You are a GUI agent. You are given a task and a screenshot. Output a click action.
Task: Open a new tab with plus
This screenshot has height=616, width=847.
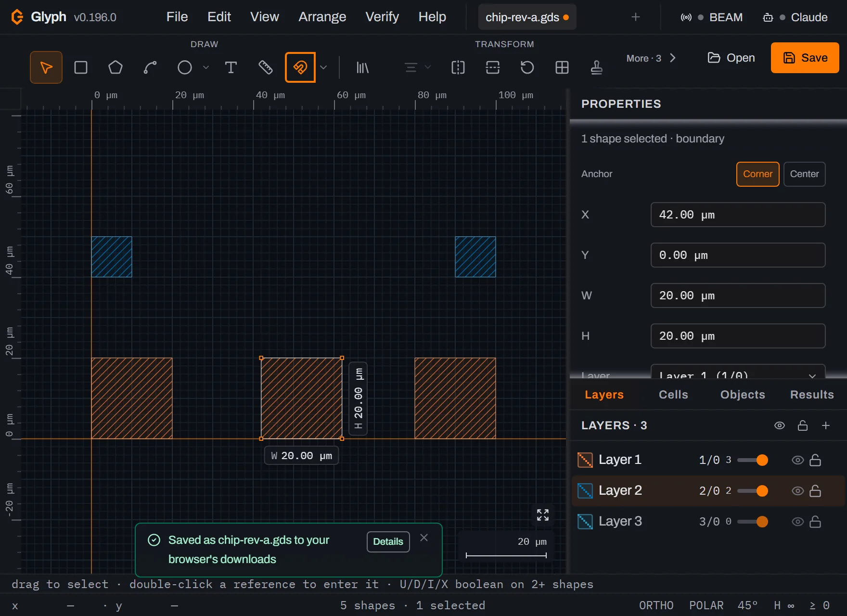[636, 17]
